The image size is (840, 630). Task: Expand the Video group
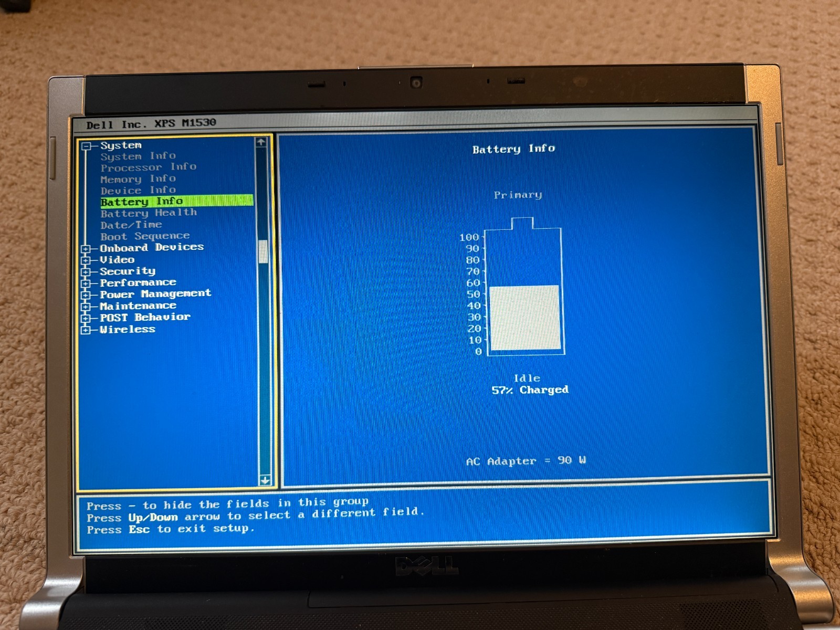(x=86, y=260)
